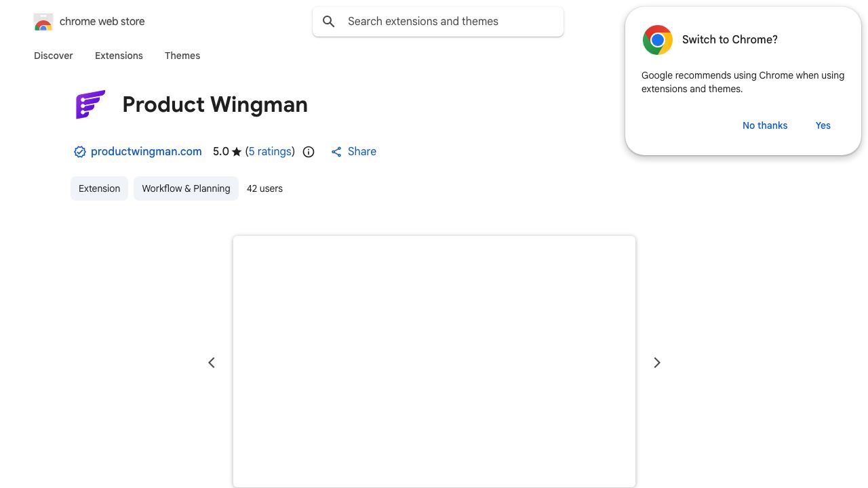Click the Google recommends using Chrome message
The image size is (868, 488).
[743, 82]
